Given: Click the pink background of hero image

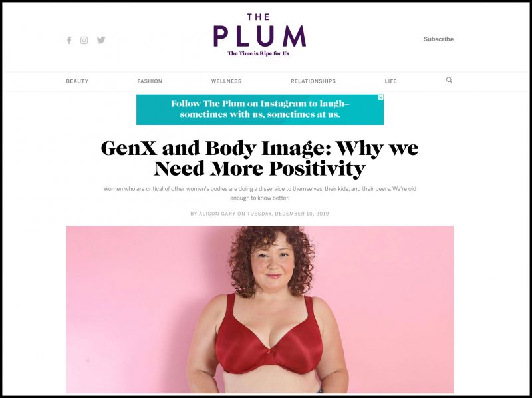Looking at the screenshot, I should pyautogui.click(x=136, y=289).
